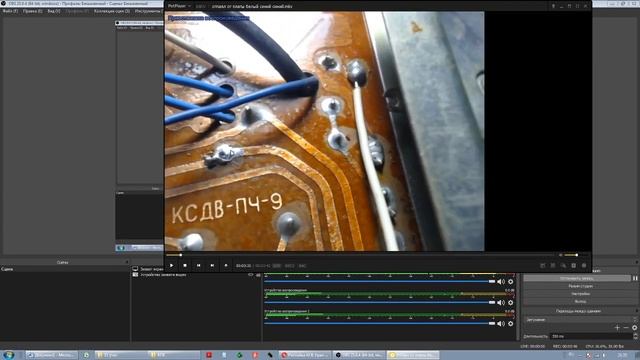Image resolution: width=640 pixels, height=360 pixels.
Task: Click the PotPlayer seek bar
Action: pyautogui.click(x=361, y=255)
